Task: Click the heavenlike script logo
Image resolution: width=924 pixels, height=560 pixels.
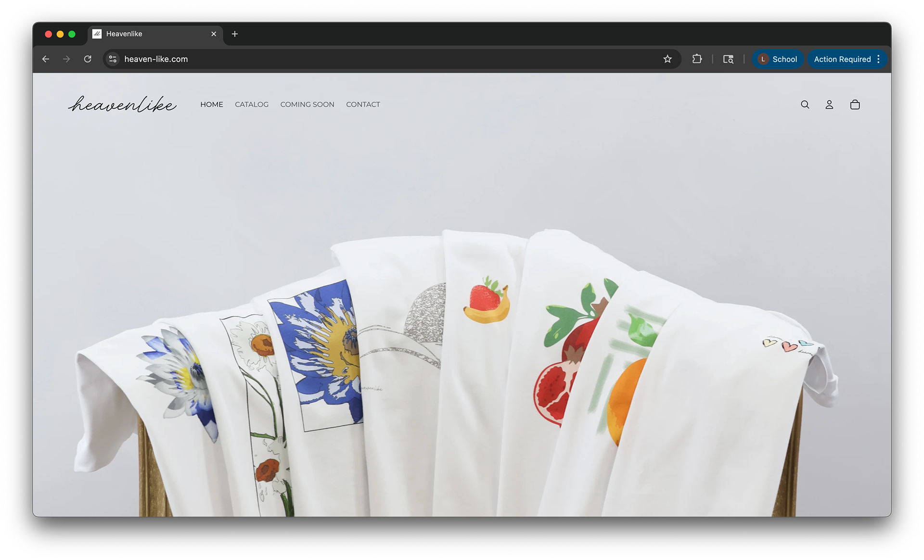Action: click(x=122, y=104)
